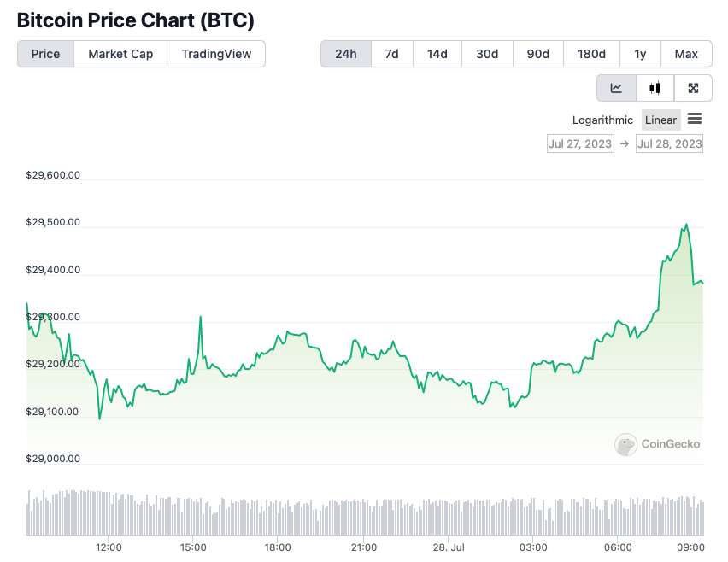Show the 30d price range

(487, 54)
